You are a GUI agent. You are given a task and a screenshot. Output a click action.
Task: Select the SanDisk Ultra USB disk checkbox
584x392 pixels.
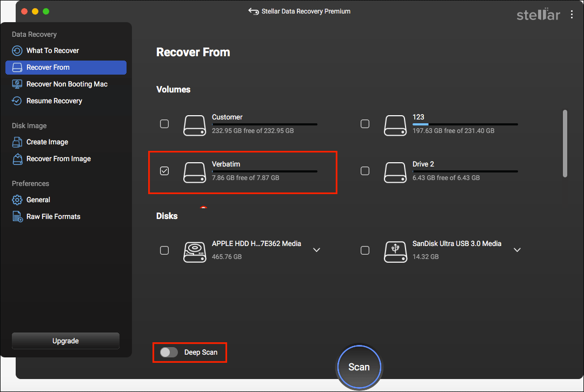[x=365, y=250]
